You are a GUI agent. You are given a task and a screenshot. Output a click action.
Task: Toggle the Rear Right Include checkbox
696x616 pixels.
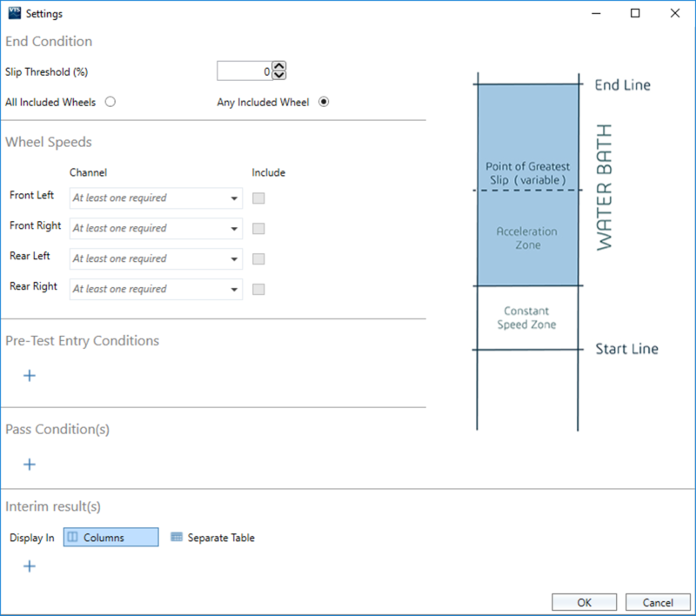coord(258,290)
